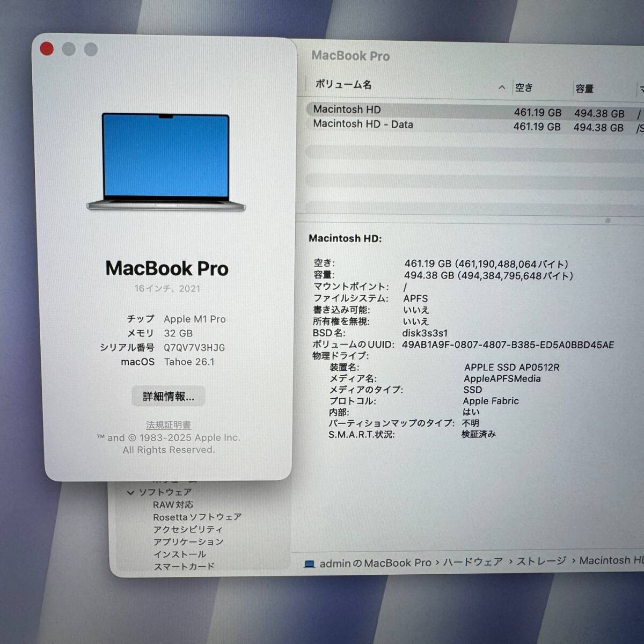Click the Macintosh HD: details heading

click(345, 238)
